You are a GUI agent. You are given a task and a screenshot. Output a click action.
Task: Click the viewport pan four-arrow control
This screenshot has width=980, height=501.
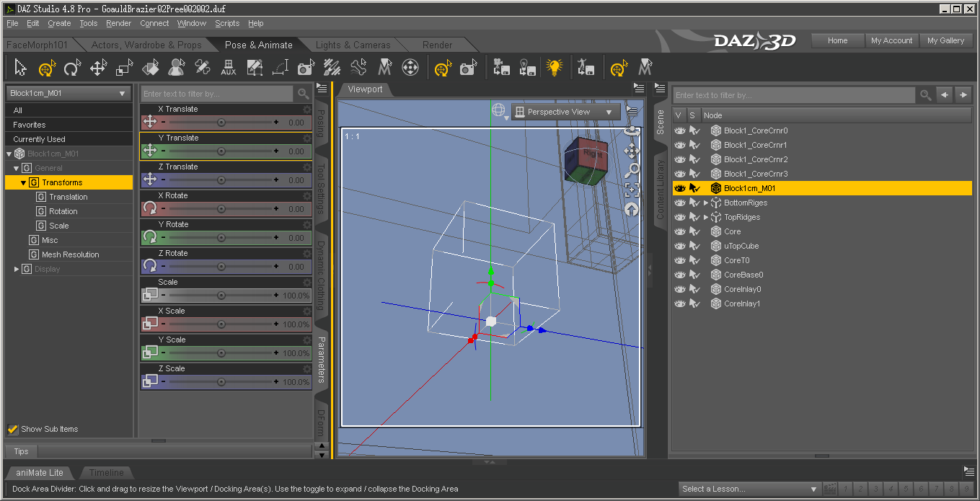click(632, 151)
